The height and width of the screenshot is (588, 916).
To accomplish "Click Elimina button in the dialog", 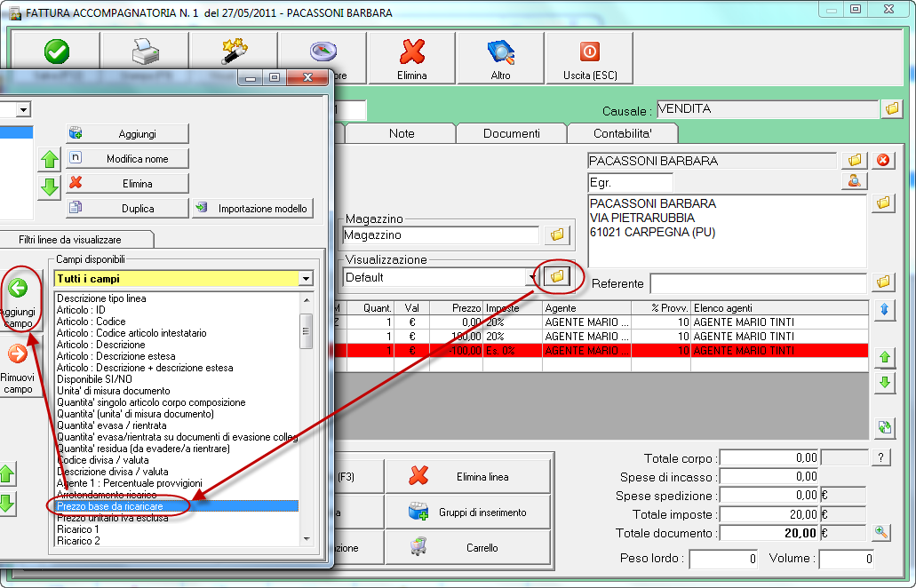I will coord(127,183).
